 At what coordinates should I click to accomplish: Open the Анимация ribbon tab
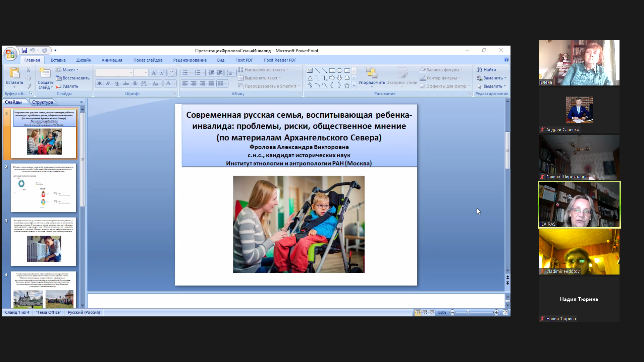[112, 60]
